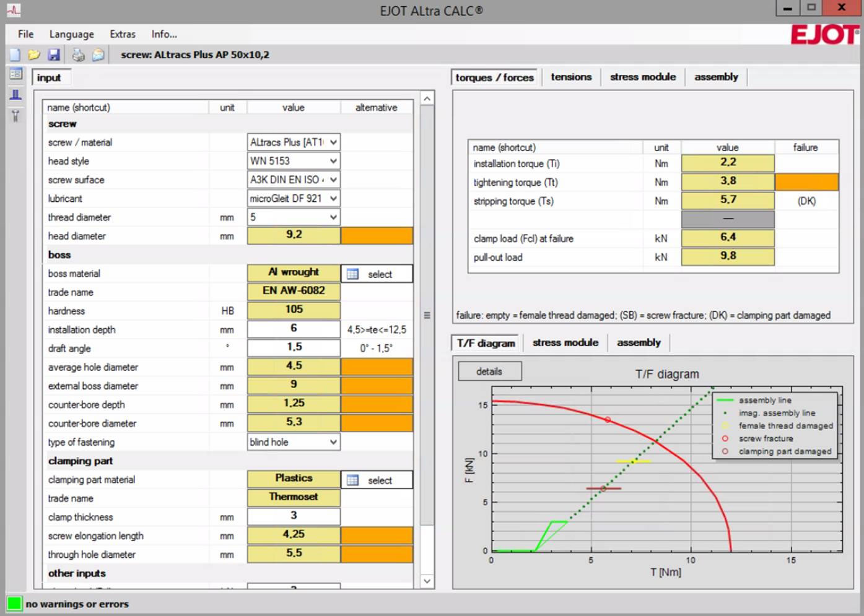Select the screw sidebar icon
Screen dimensions: 864x616
(x=15, y=116)
